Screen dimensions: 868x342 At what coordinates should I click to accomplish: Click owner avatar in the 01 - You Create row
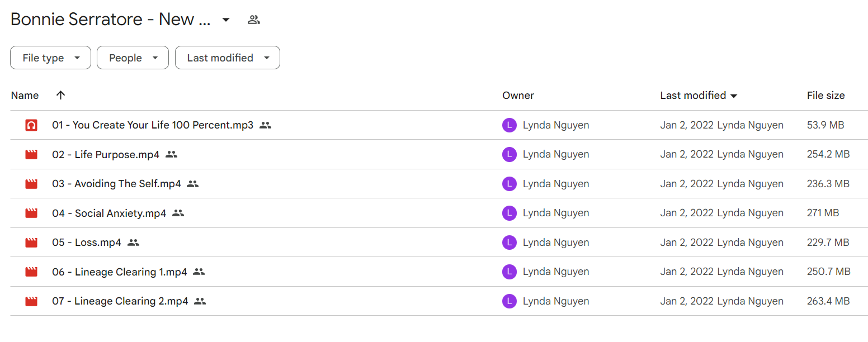[509, 125]
